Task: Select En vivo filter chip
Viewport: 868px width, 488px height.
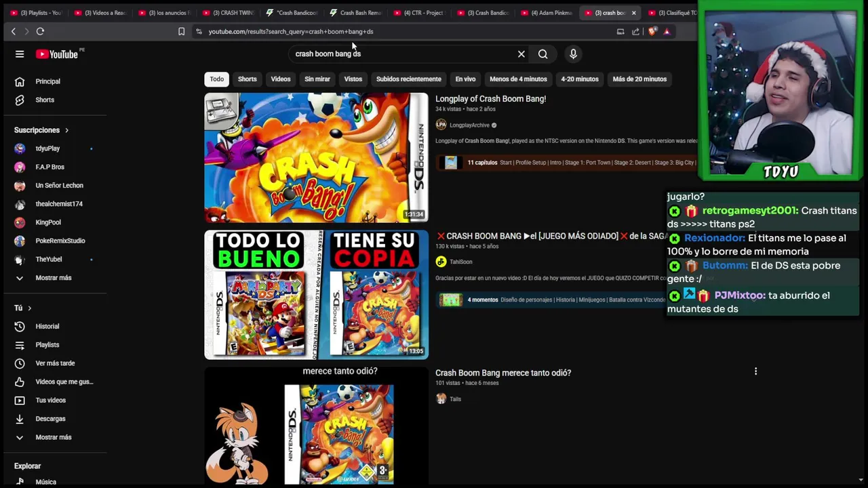Action: click(465, 79)
